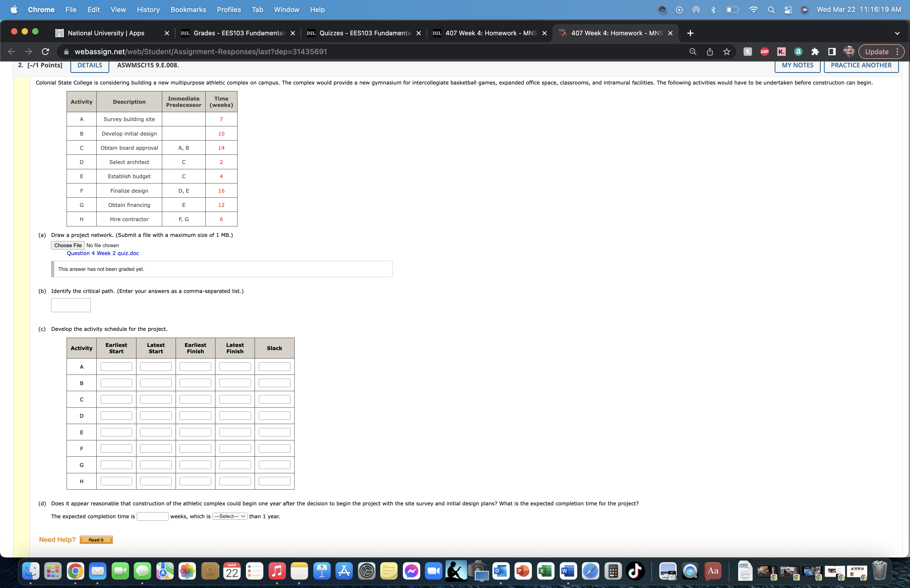Click the PRACTICE ANOTHER button
The height and width of the screenshot is (588, 910).
pyautogui.click(x=861, y=65)
